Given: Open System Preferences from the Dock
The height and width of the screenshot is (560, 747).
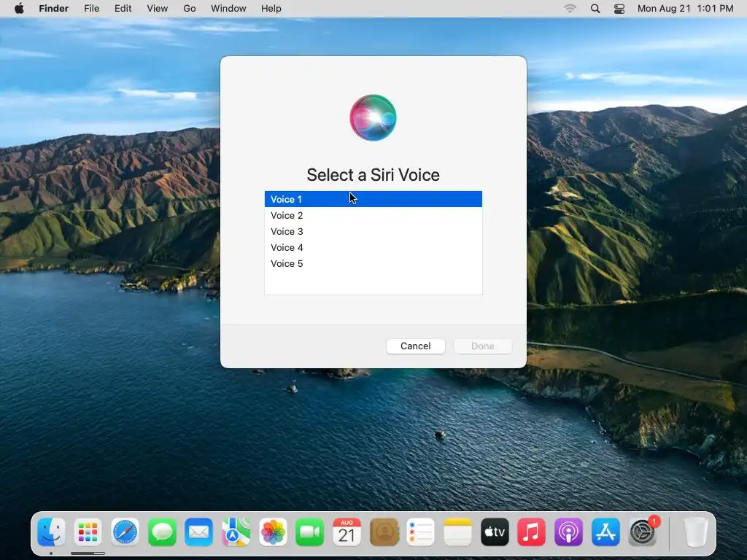Looking at the screenshot, I should pos(643,531).
